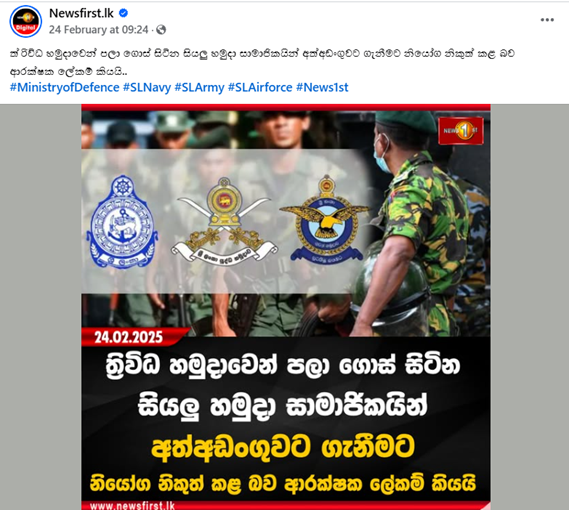The image size is (569, 510).
Task: Open the Newsfirst.lk profile picture
Action: tap(25, 21)
